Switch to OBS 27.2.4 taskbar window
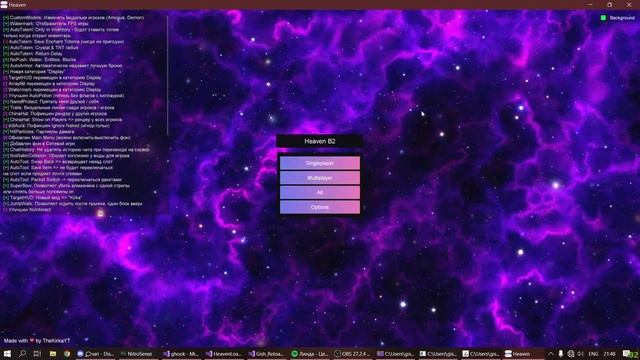The width and height of the screenshot is (640, 360). point(352,354)
